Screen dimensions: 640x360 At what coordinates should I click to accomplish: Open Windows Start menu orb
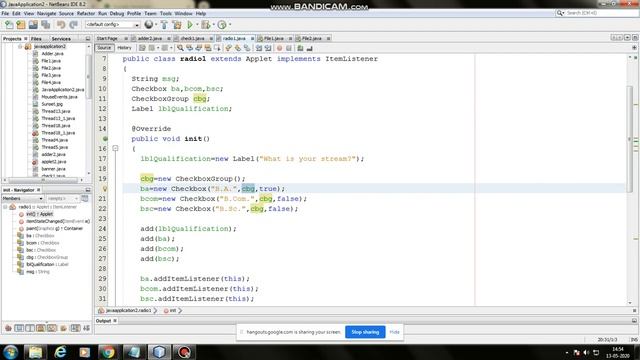coord(10,352)
